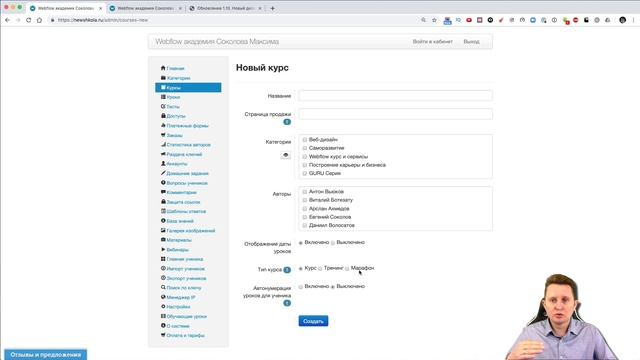Select the Тренинг course type
The height and width of the screenshot is (360, 640).
pos(320,269)
